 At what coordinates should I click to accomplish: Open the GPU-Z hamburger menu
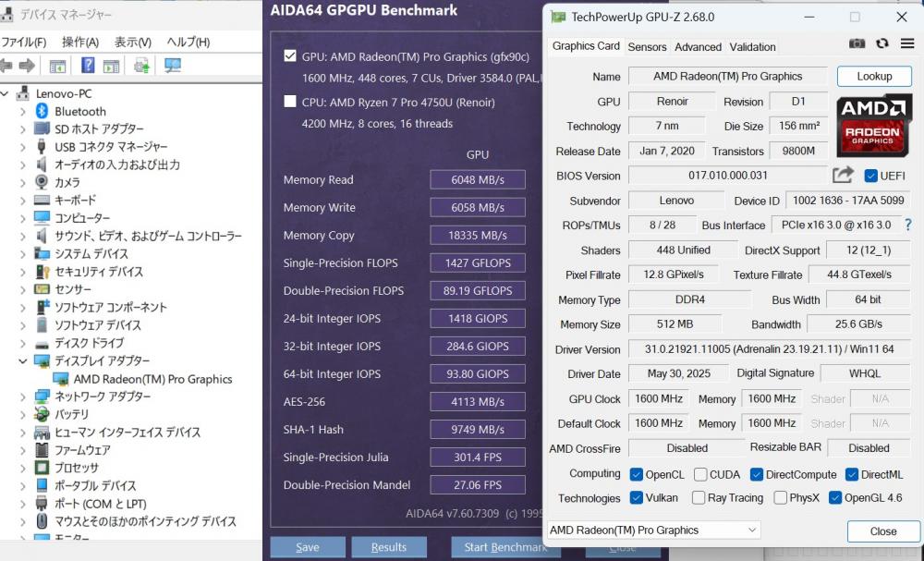tap(907, 43)
